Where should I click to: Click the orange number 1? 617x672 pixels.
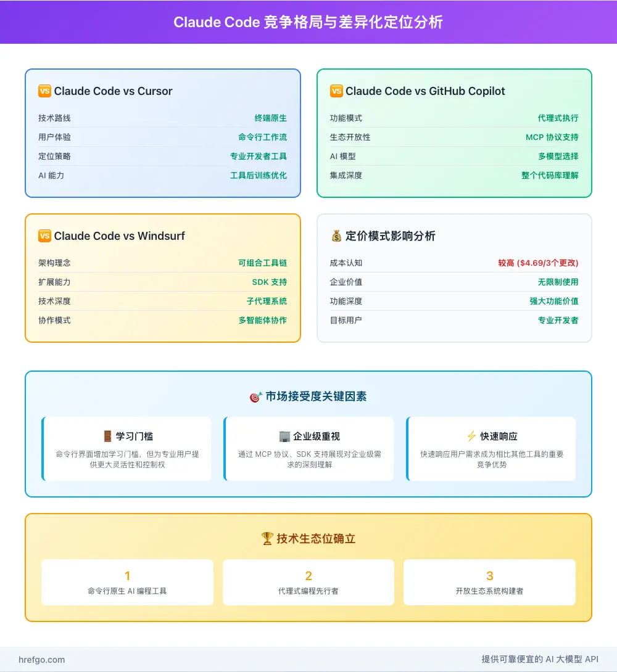click(x=127, y=576)
